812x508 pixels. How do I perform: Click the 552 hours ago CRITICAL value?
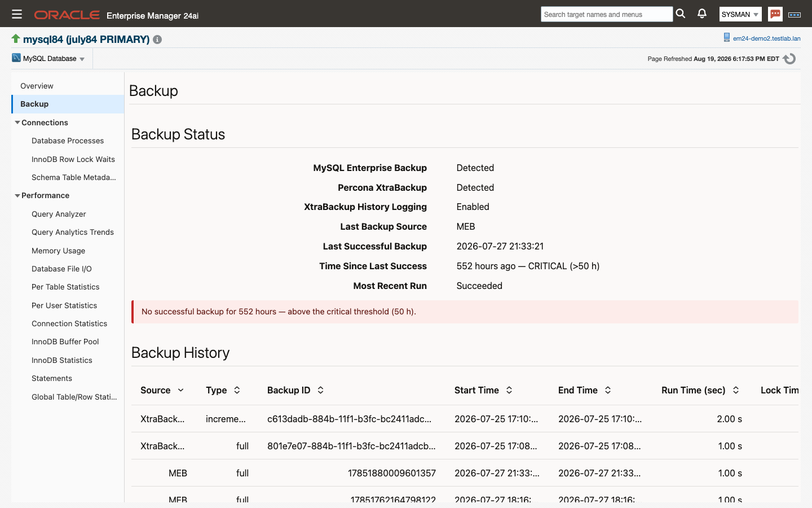[528, 266]
